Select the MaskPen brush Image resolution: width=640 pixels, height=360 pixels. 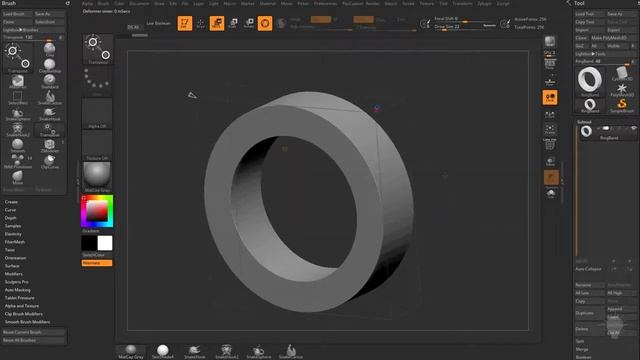[x=18, y=82]
